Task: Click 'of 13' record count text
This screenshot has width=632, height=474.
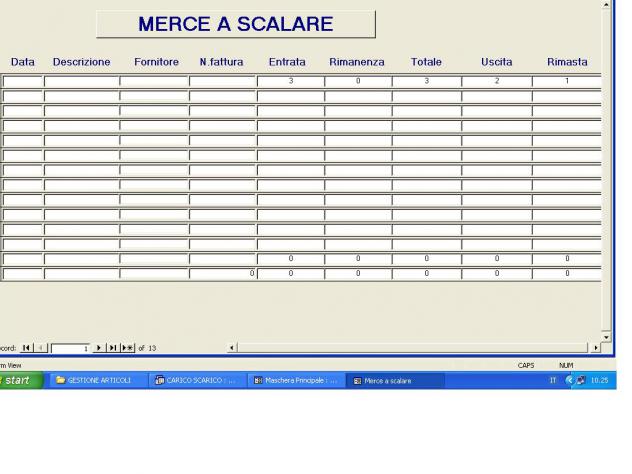Action: tap(147, 348)
